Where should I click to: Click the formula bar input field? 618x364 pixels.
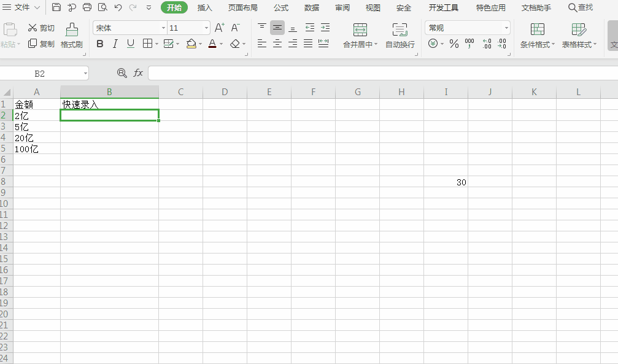(x=383, y=73)
